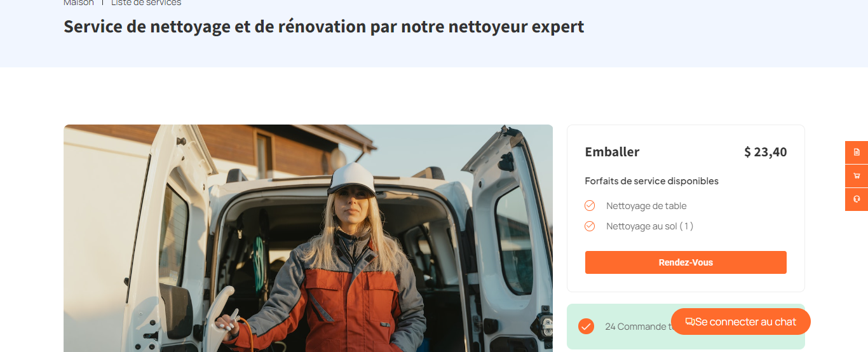Image resolution: width=868 pixels, height=352 pixels.
Task: Click the chat bubble icon in chat button
Action: coord(690,322)
